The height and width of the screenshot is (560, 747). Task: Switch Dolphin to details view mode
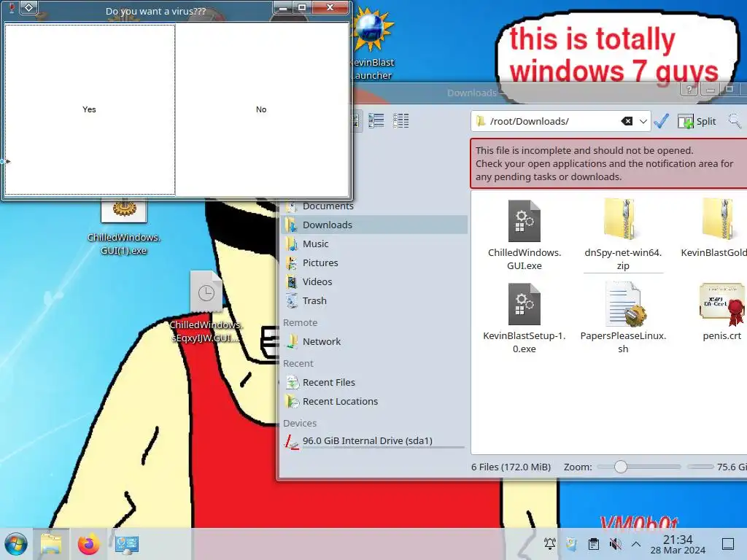(400, 121)
